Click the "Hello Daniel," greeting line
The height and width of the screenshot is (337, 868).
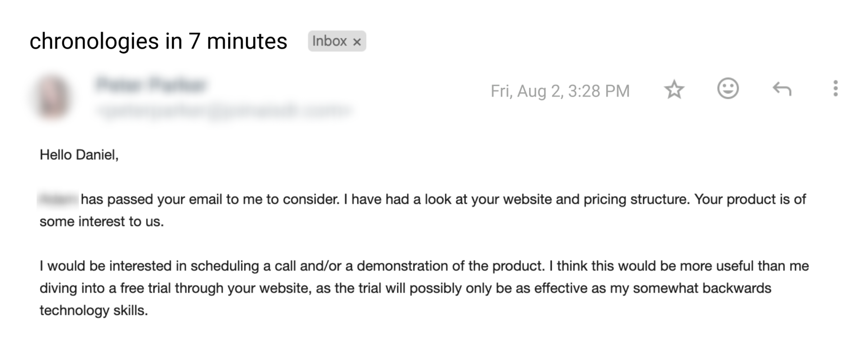(79, 155)
